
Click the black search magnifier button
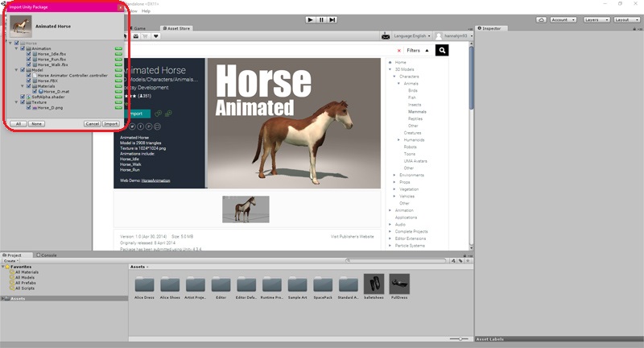click(x=442, y=50)
